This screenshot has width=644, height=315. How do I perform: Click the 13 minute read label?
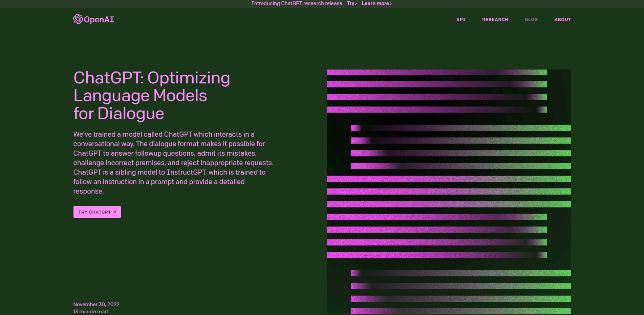click(90, 312)
